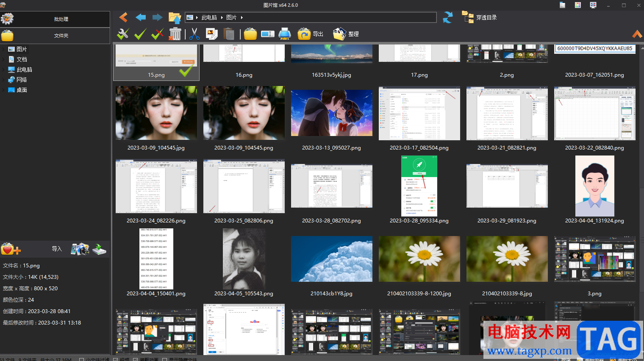
Task: Click the green checkmark with red cross
Action: (157, 34)
